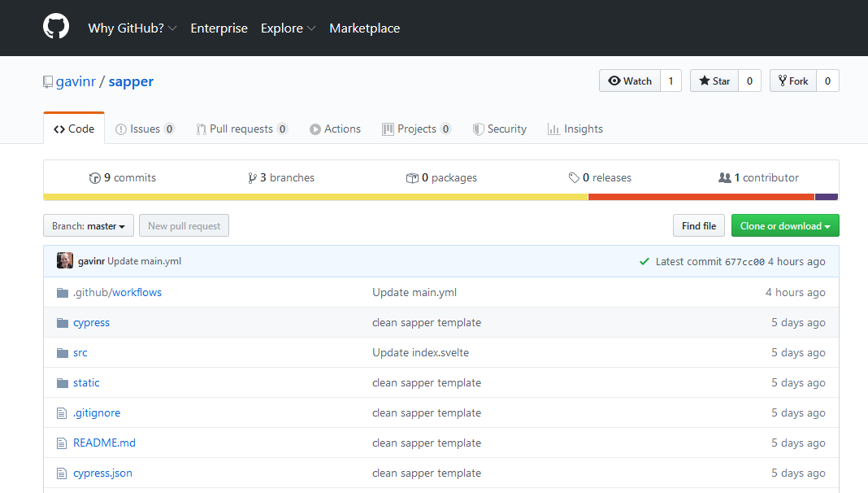Click gavinr's avatar in the commit bar
The width and height of the screenshot is (868, 493).
[65, 260]
